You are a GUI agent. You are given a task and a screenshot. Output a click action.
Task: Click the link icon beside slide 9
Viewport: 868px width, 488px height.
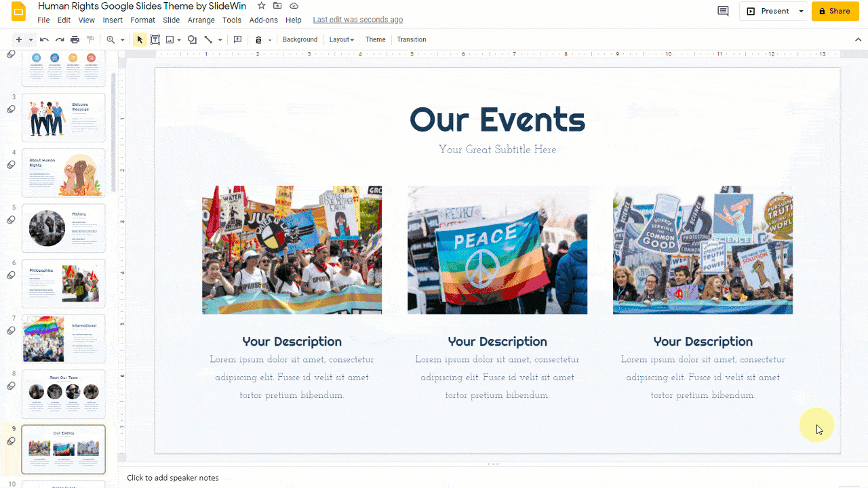[12, 441]
